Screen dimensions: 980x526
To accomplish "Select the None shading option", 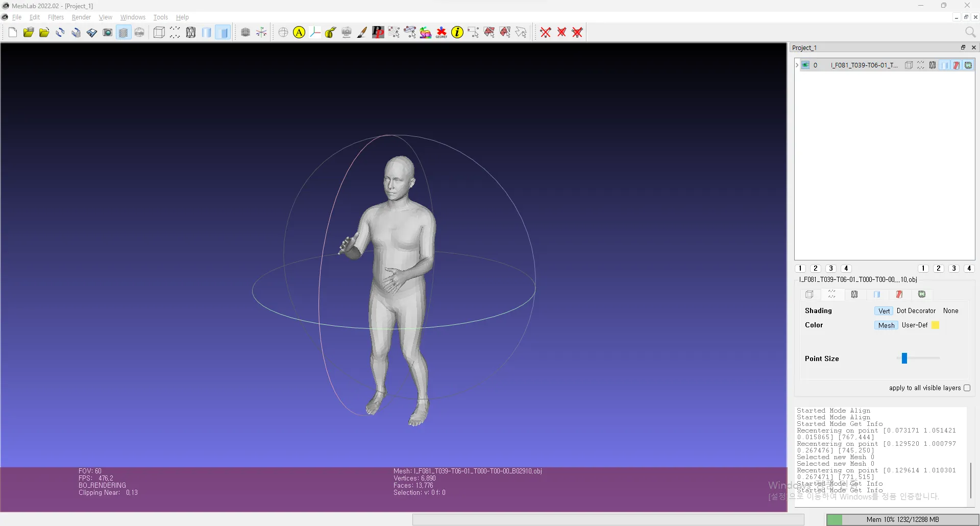I will click(950, 311).
